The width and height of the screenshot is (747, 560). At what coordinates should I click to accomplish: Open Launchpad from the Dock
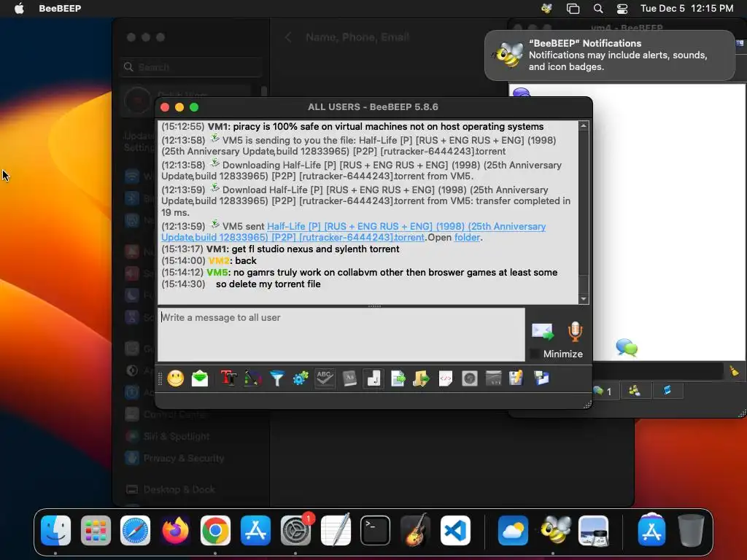pos(96,531)
